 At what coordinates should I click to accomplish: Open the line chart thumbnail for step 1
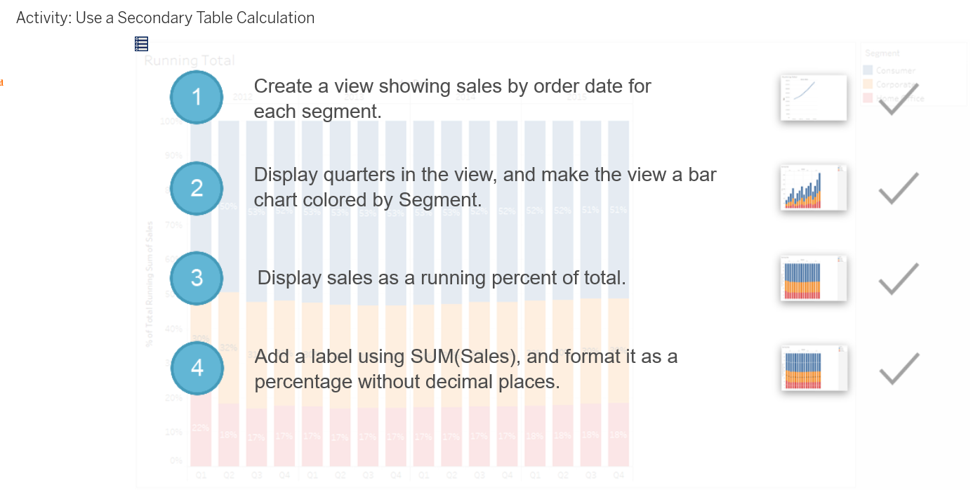(x=814, y=98)
